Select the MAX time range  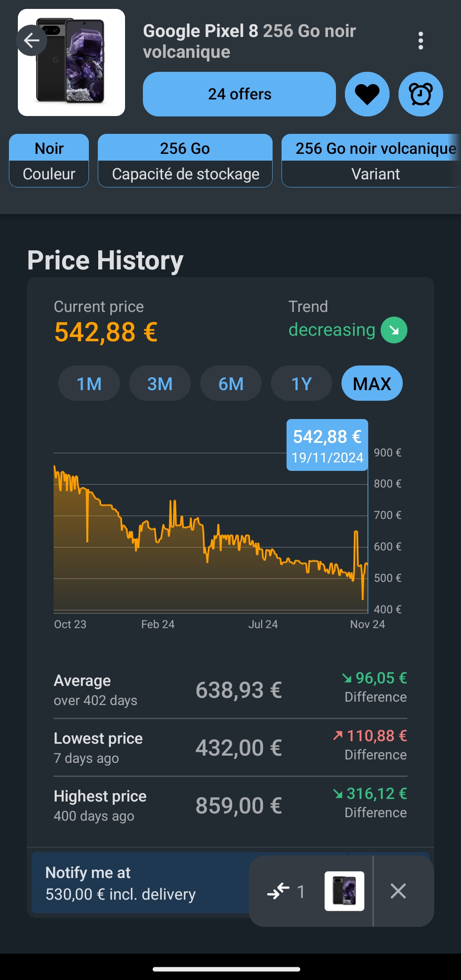point(372,383)
